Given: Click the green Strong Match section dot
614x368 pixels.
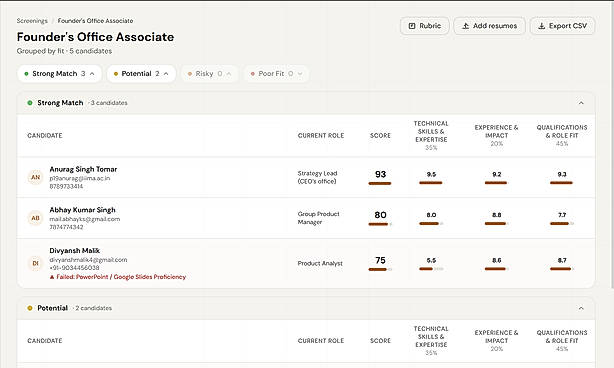Looking at the screenshot, I should 30,103.
